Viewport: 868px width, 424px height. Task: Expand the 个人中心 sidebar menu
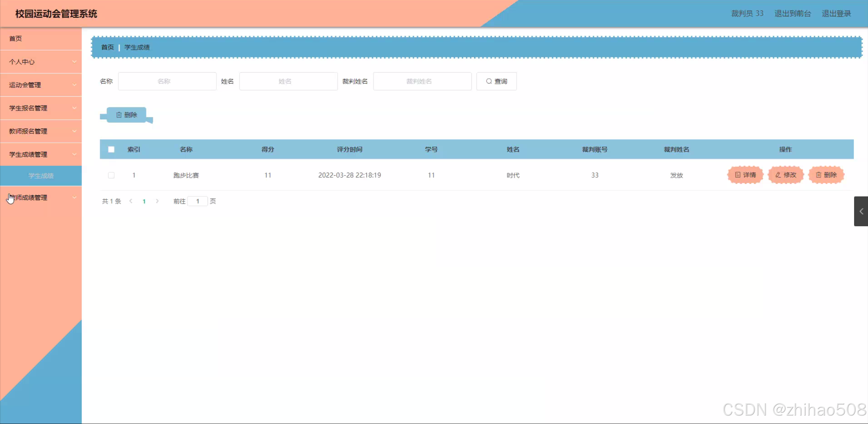coord(41,62)
